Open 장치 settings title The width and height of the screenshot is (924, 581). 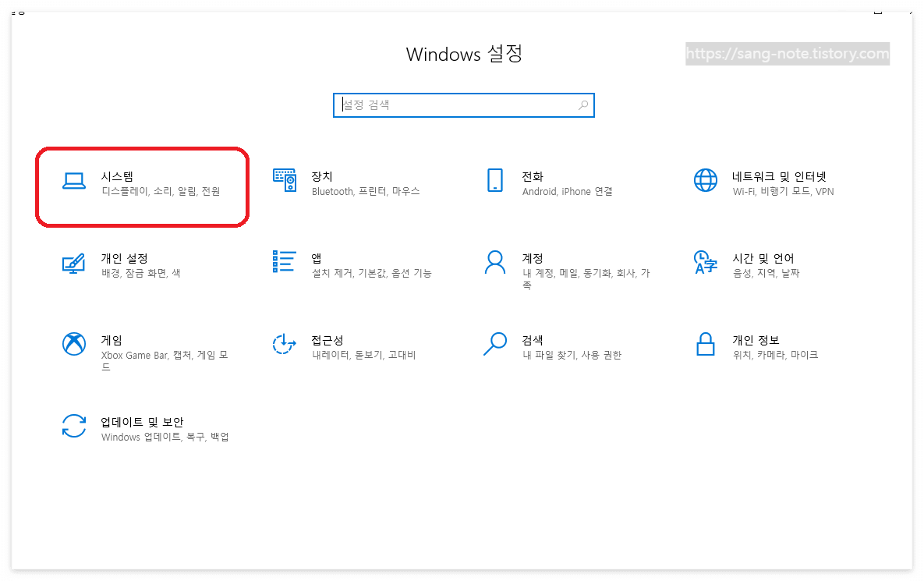(x=322, y=176)
